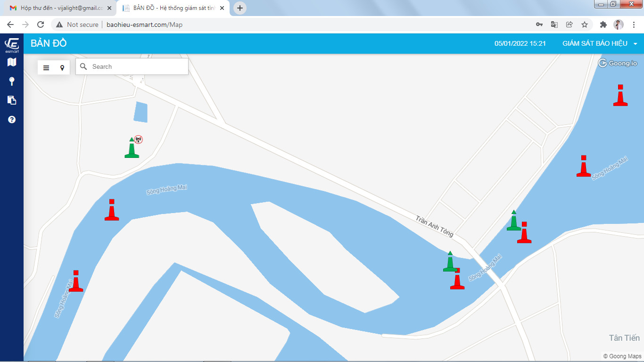Select the green buoy with the warning badge
644x362 pixels.
132,148
